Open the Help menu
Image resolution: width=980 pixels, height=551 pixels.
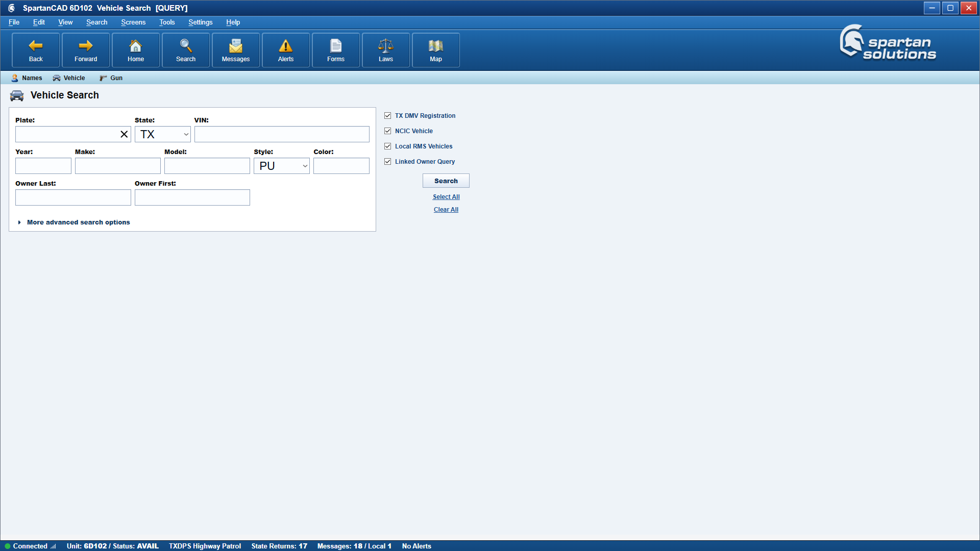(x=233, y=22)
